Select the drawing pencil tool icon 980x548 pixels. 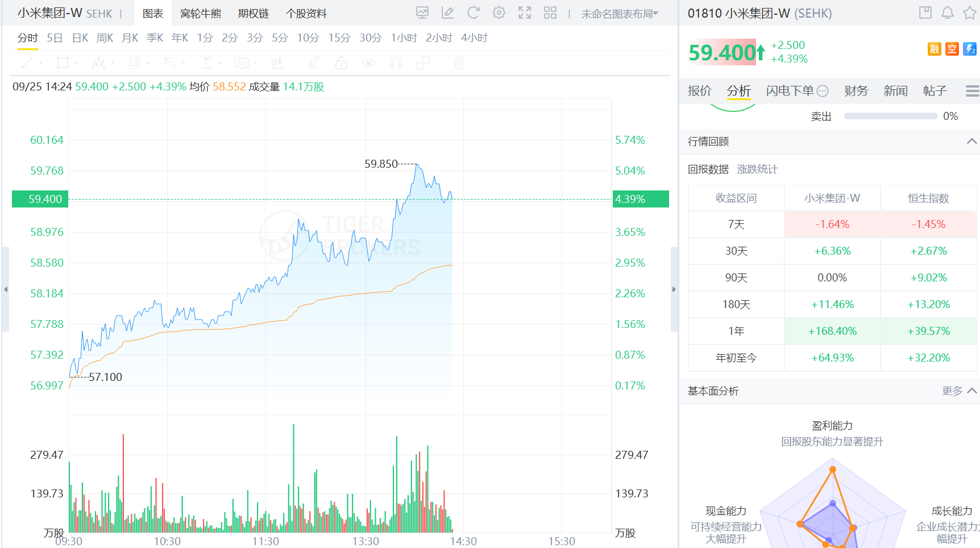tap(314, 63)
